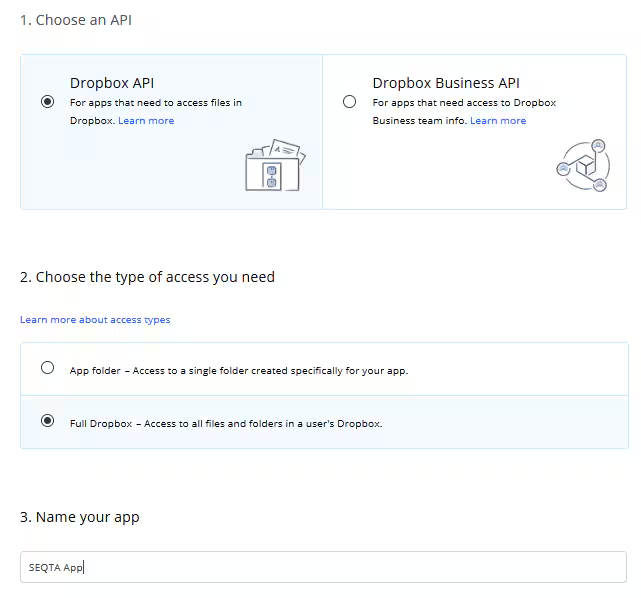Click the Dropbox Business API card title
The image size is (641, 598).
446,83
